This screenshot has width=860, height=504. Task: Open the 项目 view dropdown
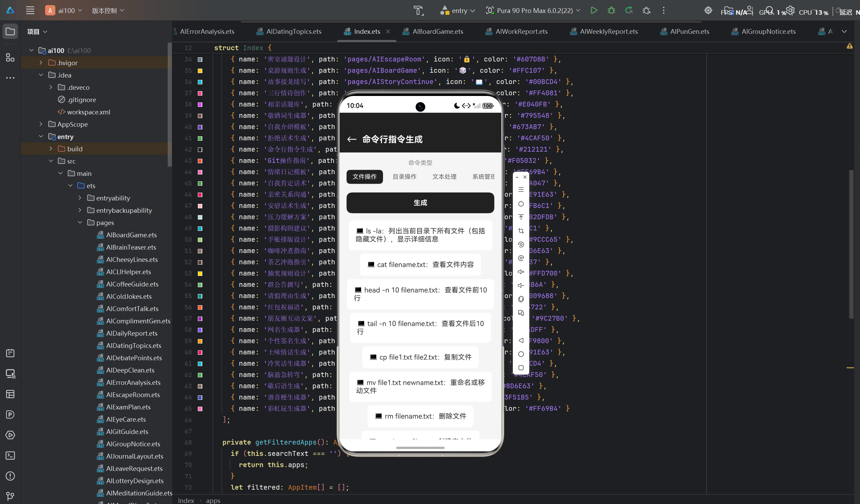(x=37, y=32)
